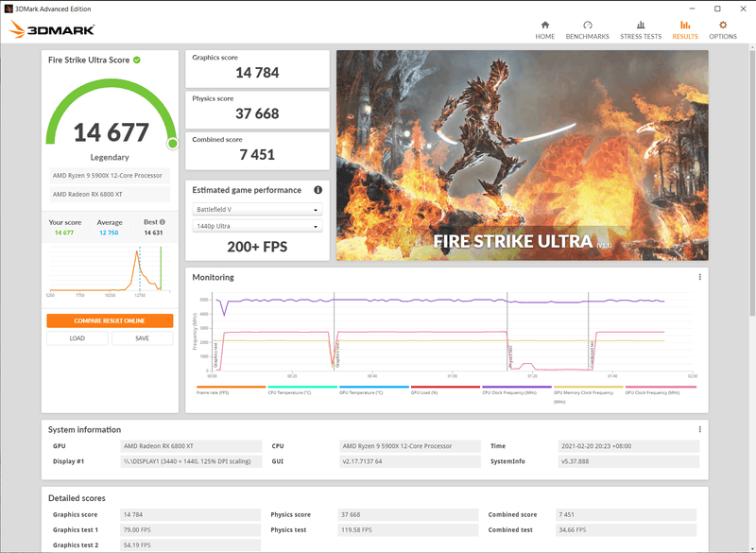This screenshot has height=553, width=756.
Task: Click the green validation checkmark icon
Action: [x=137, y=60]
